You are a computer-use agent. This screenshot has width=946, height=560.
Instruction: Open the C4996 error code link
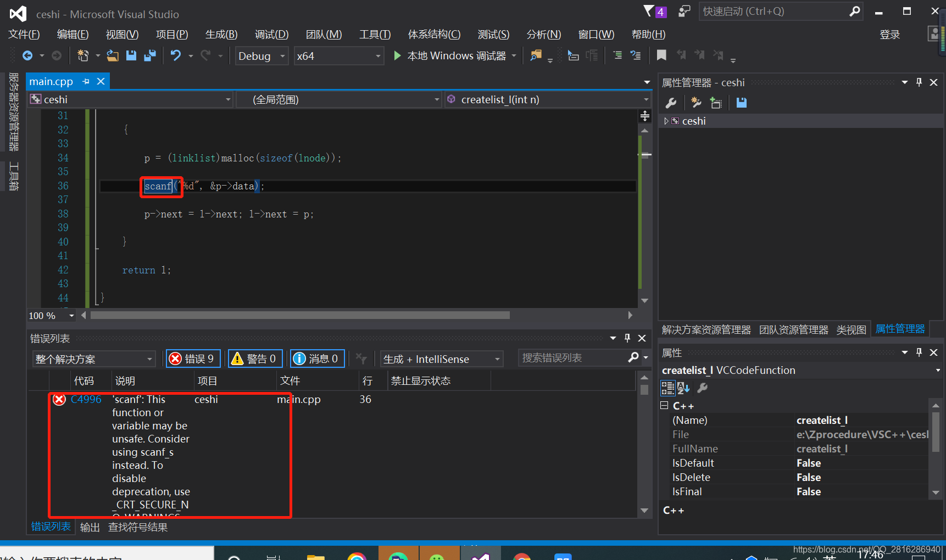[x=86, y=399]
